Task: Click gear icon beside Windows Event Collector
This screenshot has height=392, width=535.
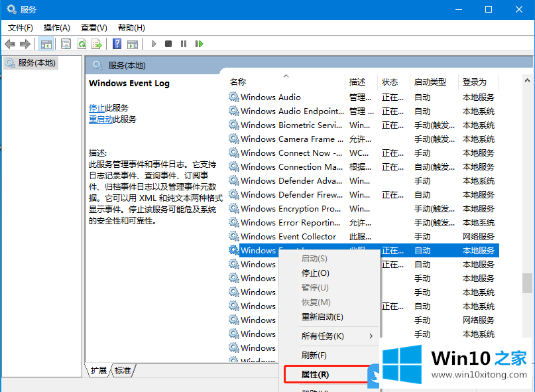Action: [234, 236]
